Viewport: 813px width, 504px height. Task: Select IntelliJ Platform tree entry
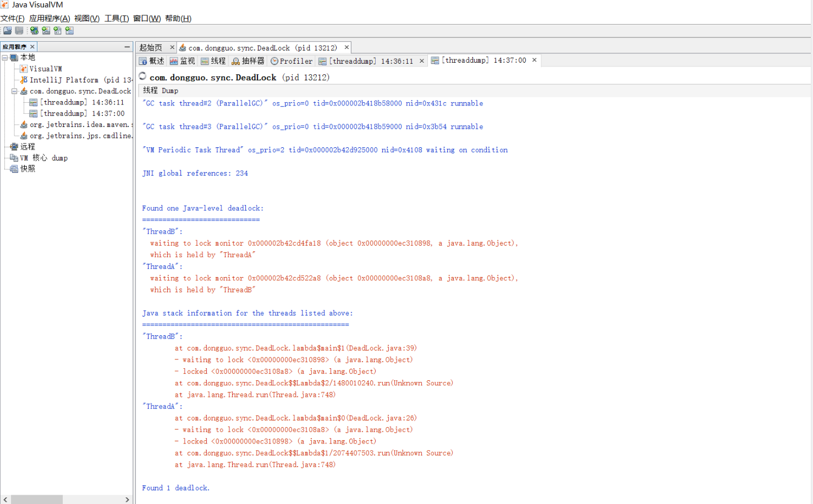81,80
